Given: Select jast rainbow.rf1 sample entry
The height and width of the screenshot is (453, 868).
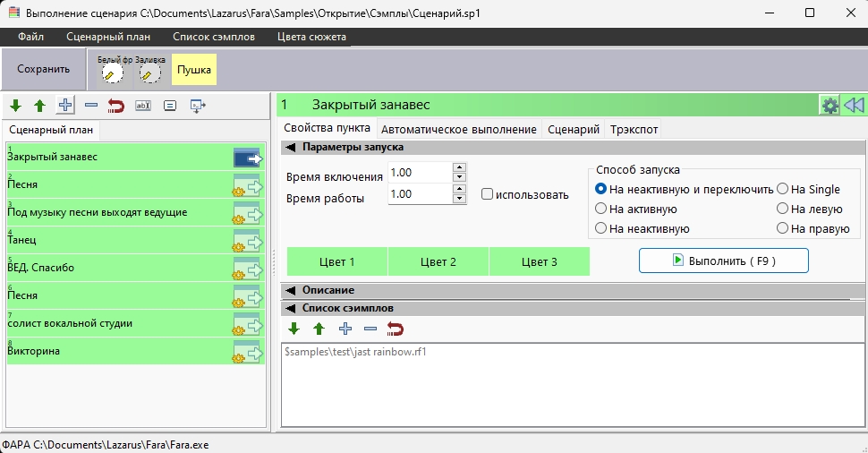Looking at the screenshot, I should point(355,352).
